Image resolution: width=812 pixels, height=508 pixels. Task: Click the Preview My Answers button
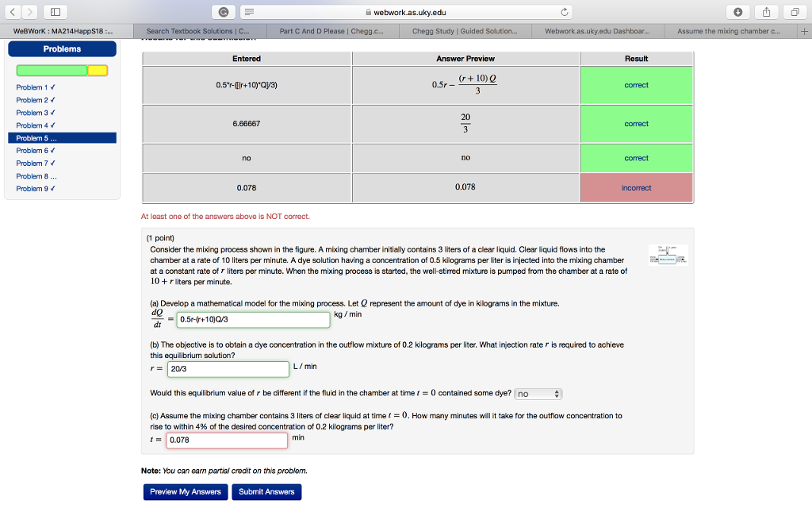tap(185, 491)
